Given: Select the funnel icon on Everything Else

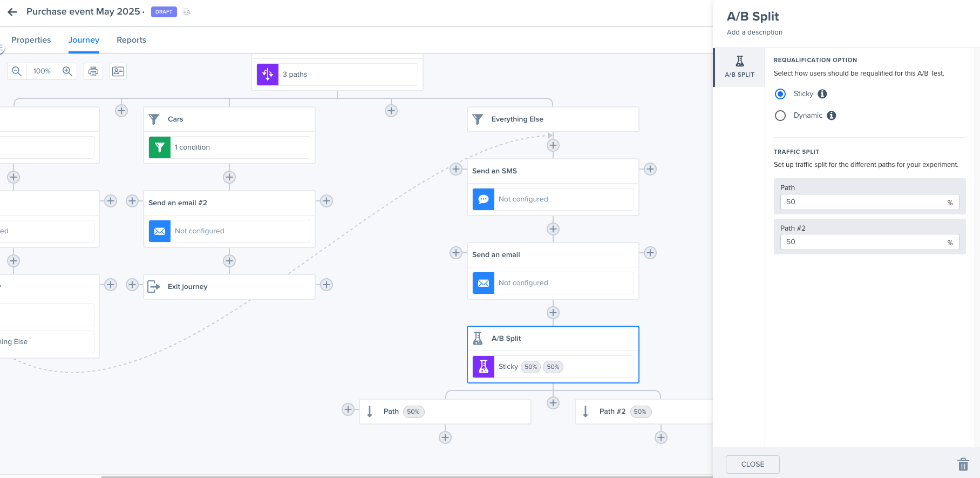Looking at the screenshot, I should 478,119.
